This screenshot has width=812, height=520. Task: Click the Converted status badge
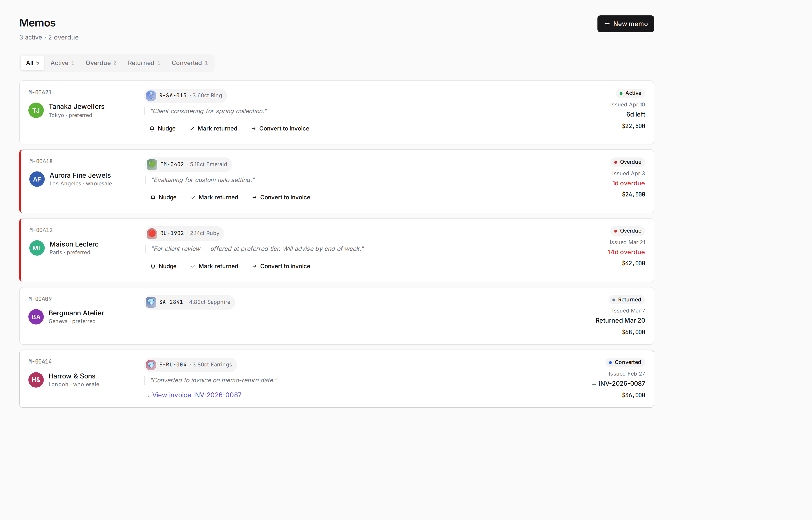click(x=625, y=362)
